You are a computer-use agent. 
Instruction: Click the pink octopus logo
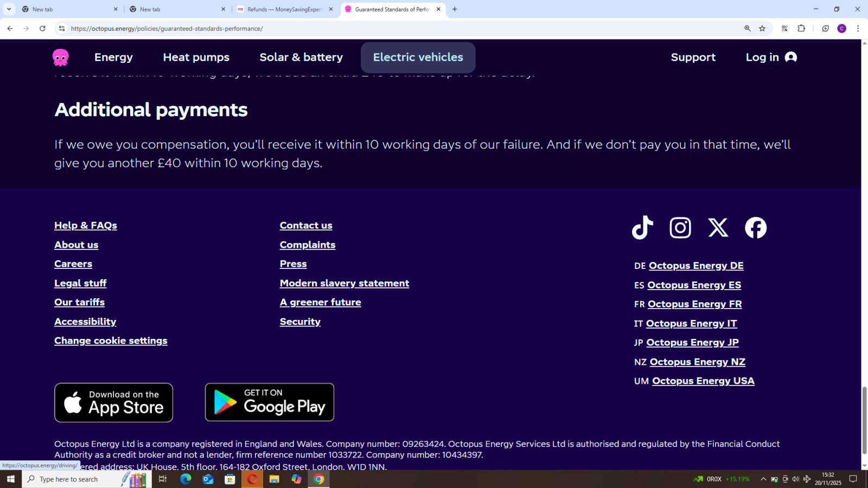(61, 57)
